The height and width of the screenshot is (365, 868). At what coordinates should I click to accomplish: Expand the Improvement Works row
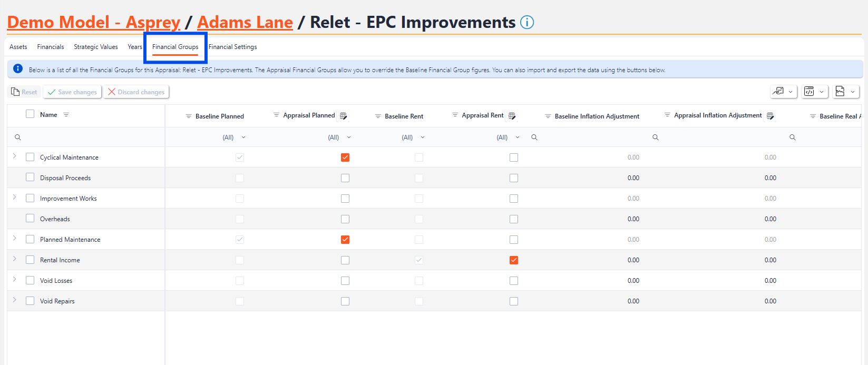click(15, 197)
